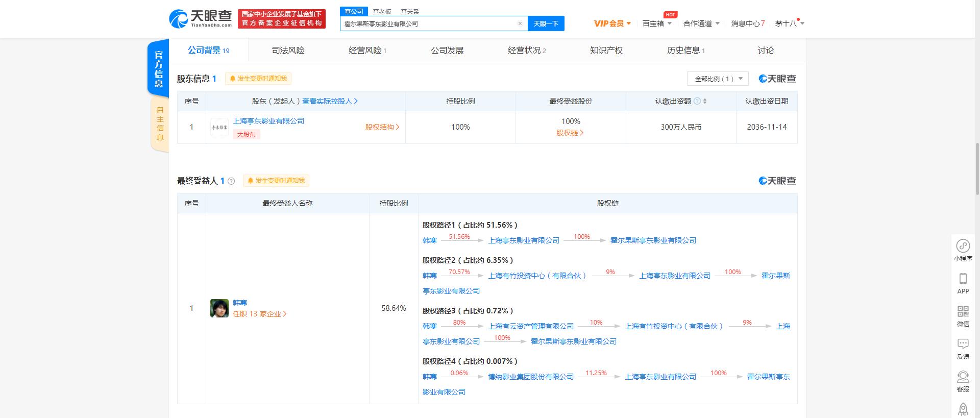Image resolution: width=980 pixels, height=418 pixels.
Task: Select the 查关系 search mode
Action: pos(410,11)
